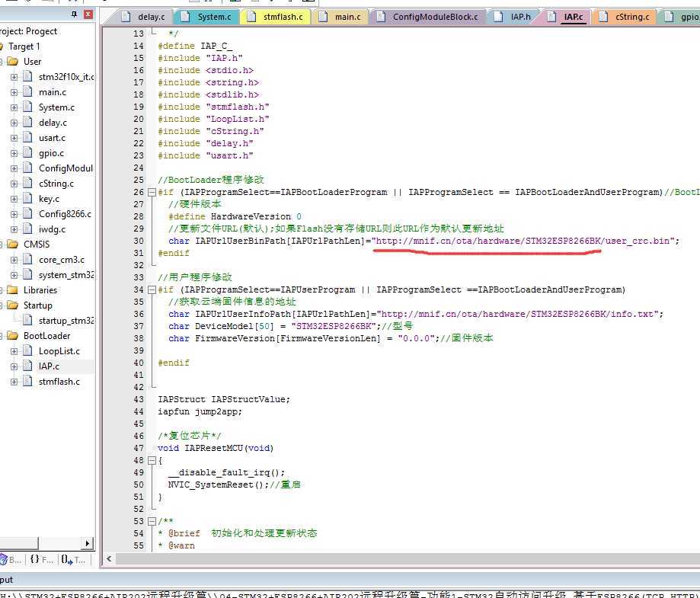Viewport: 700px width, 598px height.
Task: Click "void IAPResetMCU(void)" on line 47
Action: coord(216,448)
